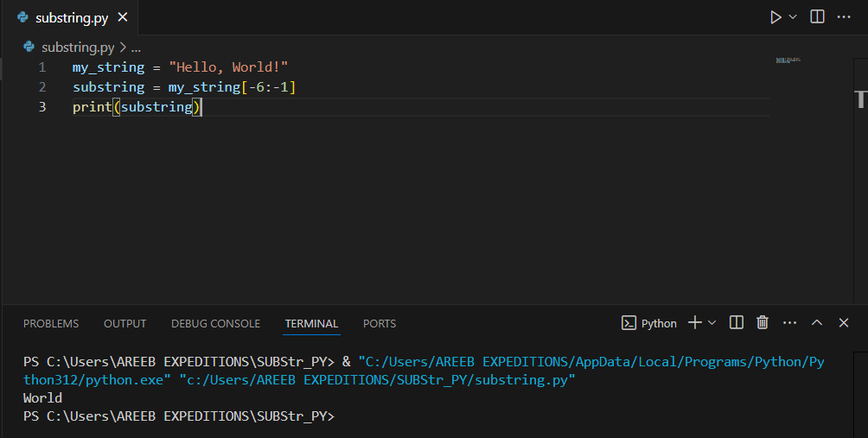Close the substring.py tab

[123, 17]
